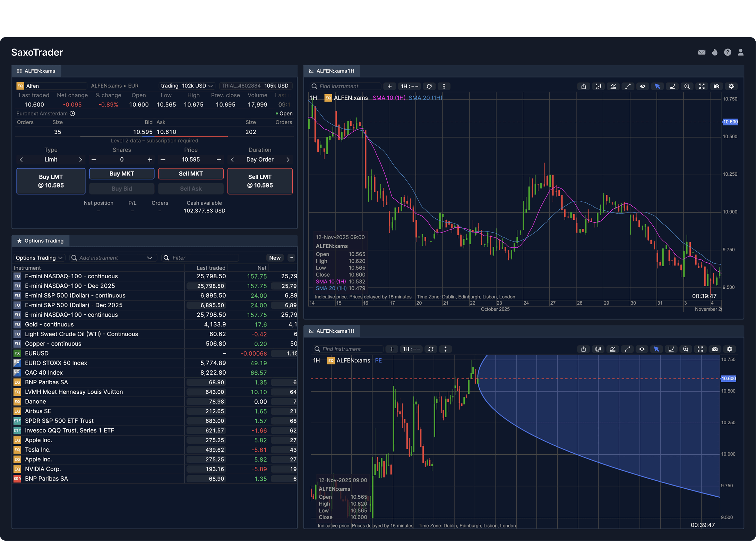The width and height of the screenshot is (756, 541).
Task: Click the share/export icon above the top chart
Action: [x=584, y=86]
